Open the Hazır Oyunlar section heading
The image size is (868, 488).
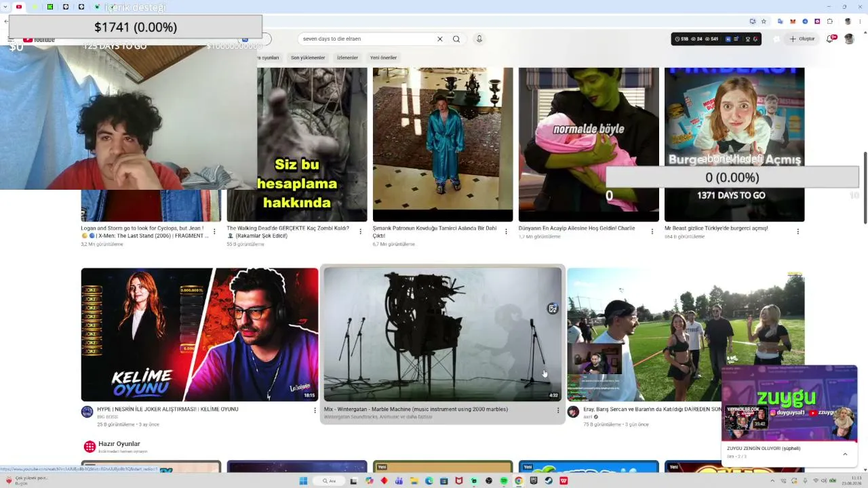pyautogui.click(x=119, y=444)
